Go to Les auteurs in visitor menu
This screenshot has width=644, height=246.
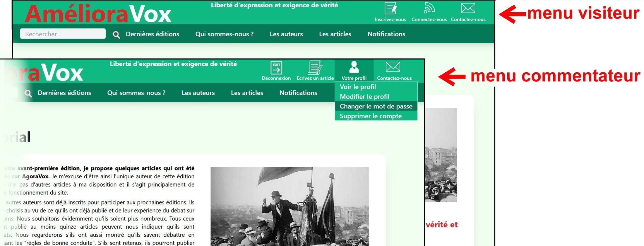286,34
